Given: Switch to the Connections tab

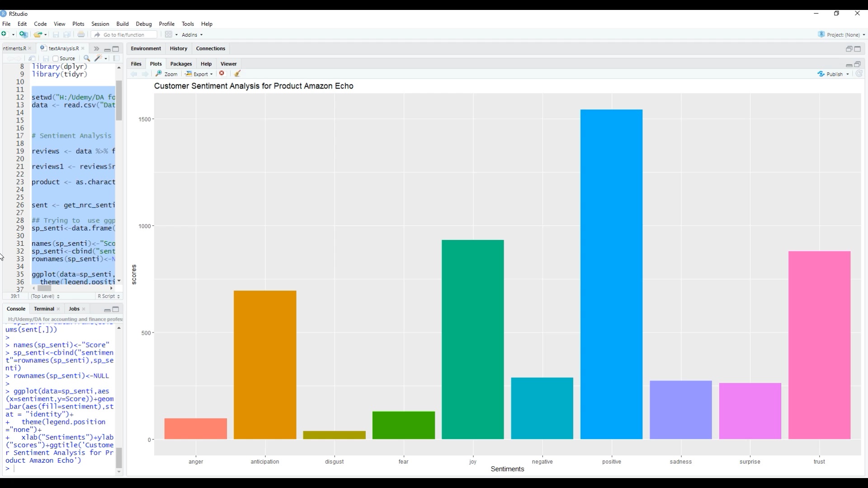Looking at the screenshot, I should (211, 48).
